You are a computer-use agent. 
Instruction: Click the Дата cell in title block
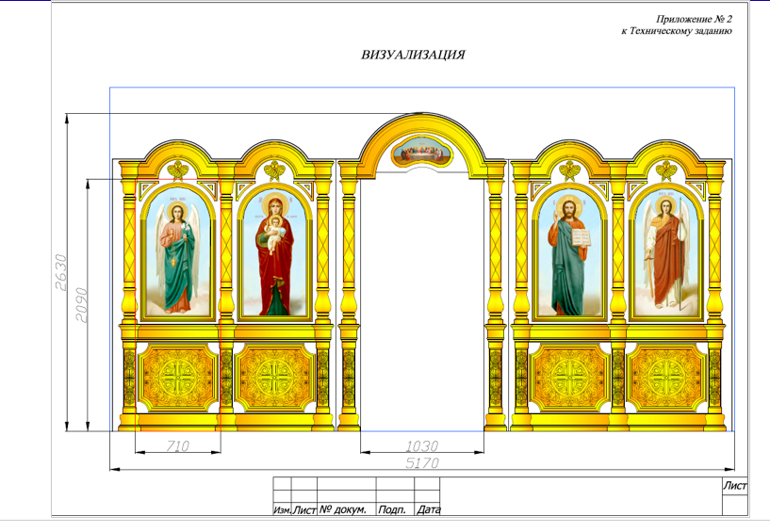428,510
